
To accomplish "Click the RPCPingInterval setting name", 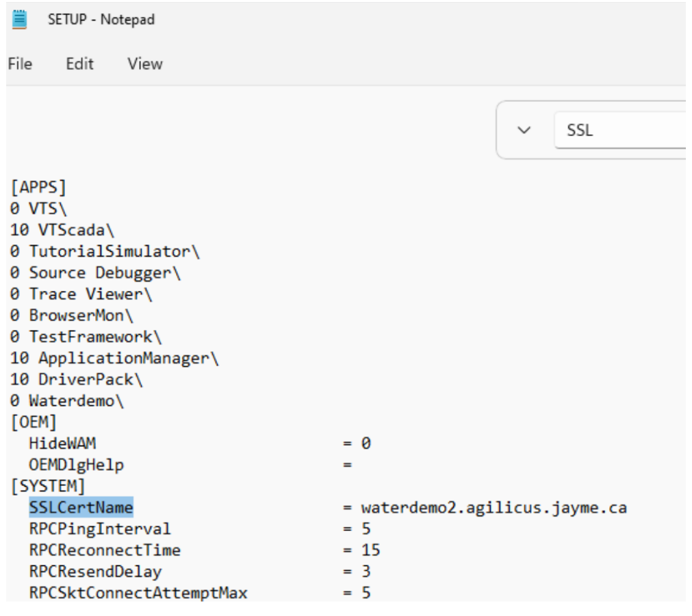I will click(x=100, y=528).
